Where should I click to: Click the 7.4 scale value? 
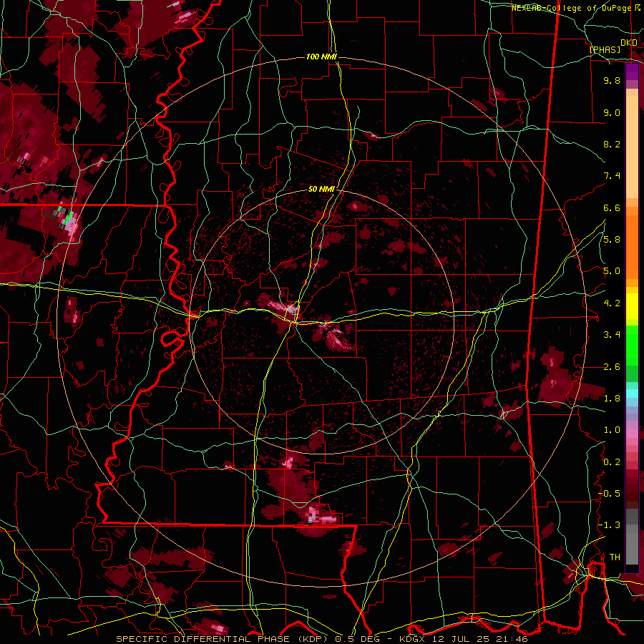tap(612, 176)
